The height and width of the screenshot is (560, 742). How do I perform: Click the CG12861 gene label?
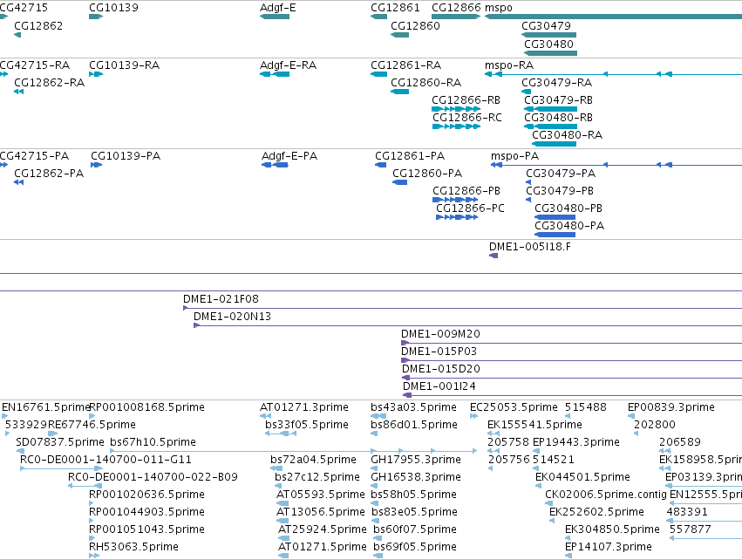tap(395, 8)
